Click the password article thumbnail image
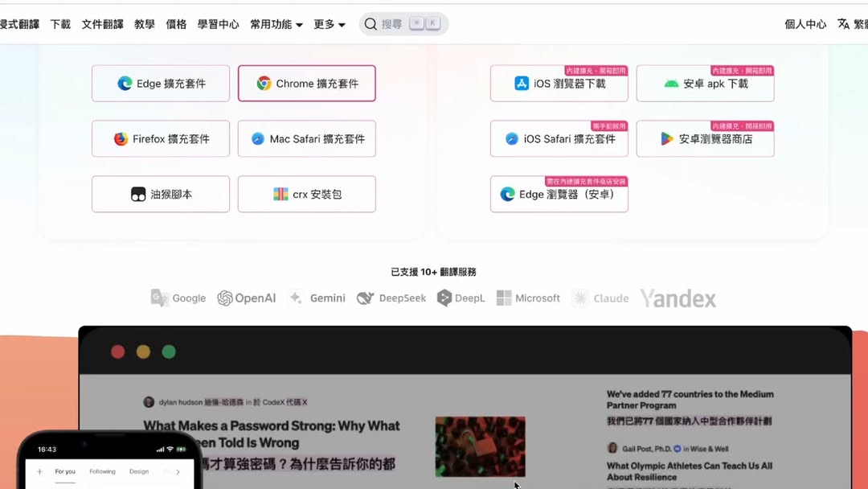 [x=481, y=447]
